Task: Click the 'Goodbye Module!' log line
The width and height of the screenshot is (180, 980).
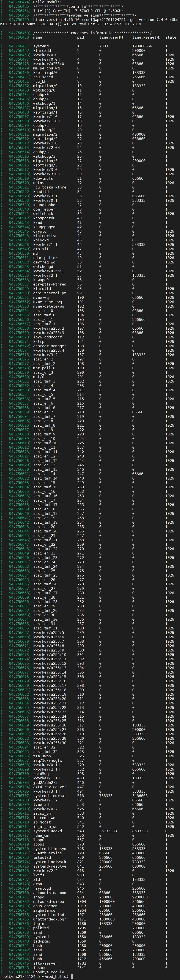Action: coord(49,972)
